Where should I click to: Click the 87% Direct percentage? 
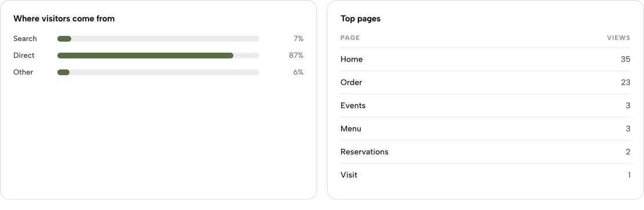click(x=296, y=56)
